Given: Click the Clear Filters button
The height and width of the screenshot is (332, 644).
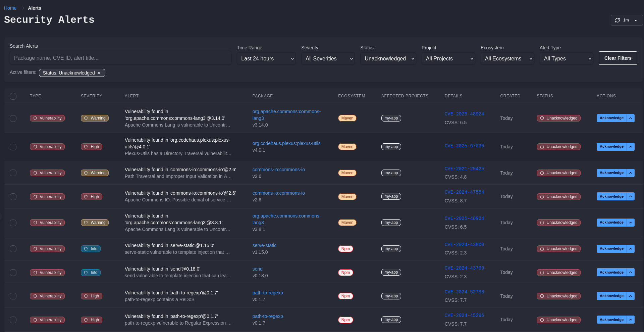Looking at the screenshot, I should 618,58.
